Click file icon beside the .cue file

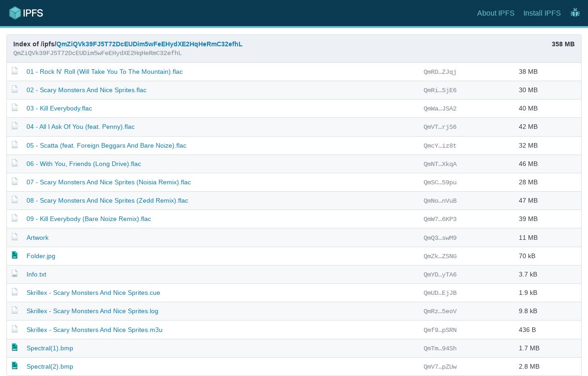(15, 292)
